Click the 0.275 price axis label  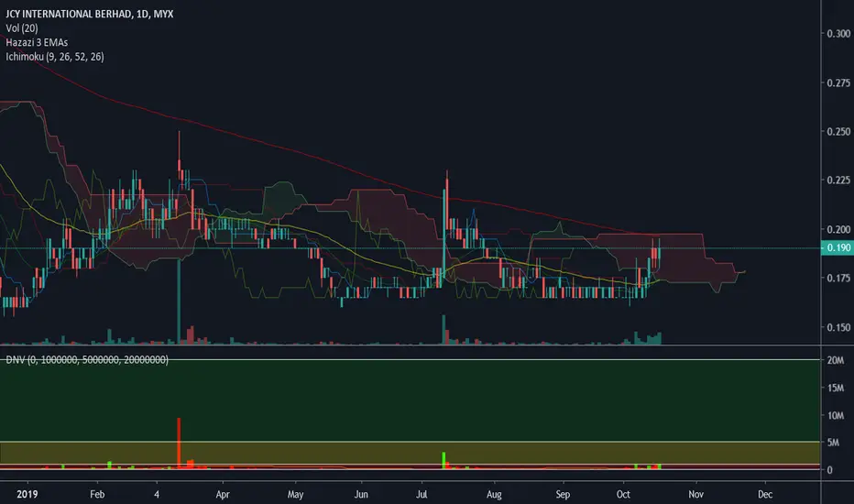[x=838, y=82]
